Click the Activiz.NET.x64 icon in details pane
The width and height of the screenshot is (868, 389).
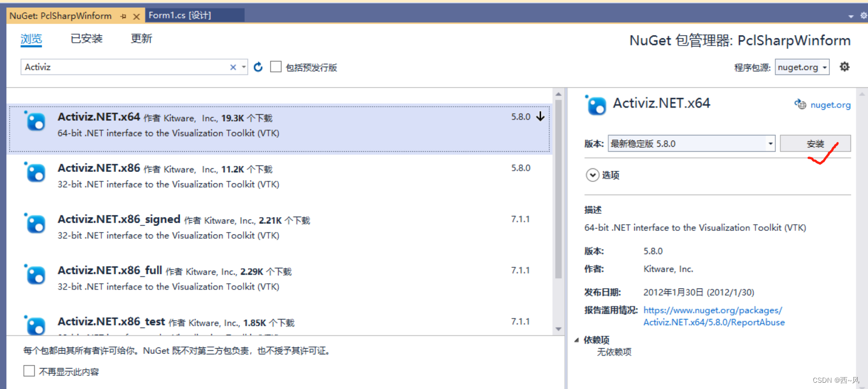tap(596, 105)
